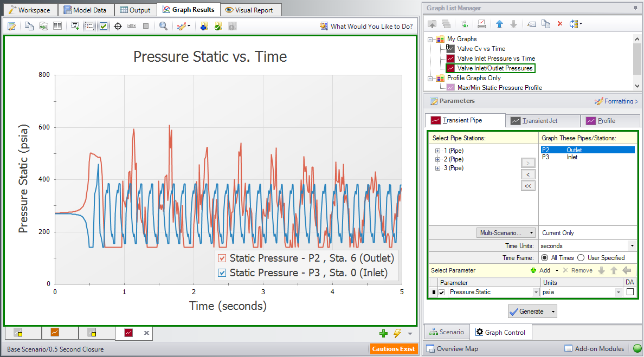Click the Formatting link in Parameters
The height and width of the screenshot is (357, 644).
coord(616,101)
